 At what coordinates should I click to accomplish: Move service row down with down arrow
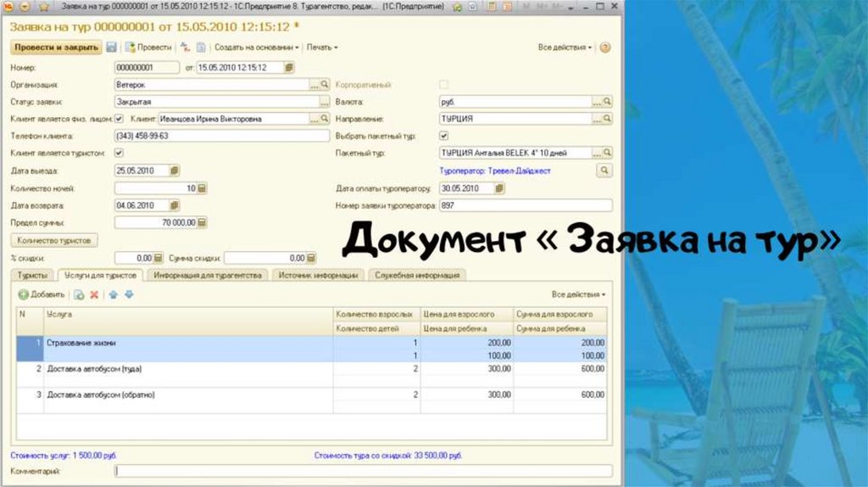[x=129, y=294]
